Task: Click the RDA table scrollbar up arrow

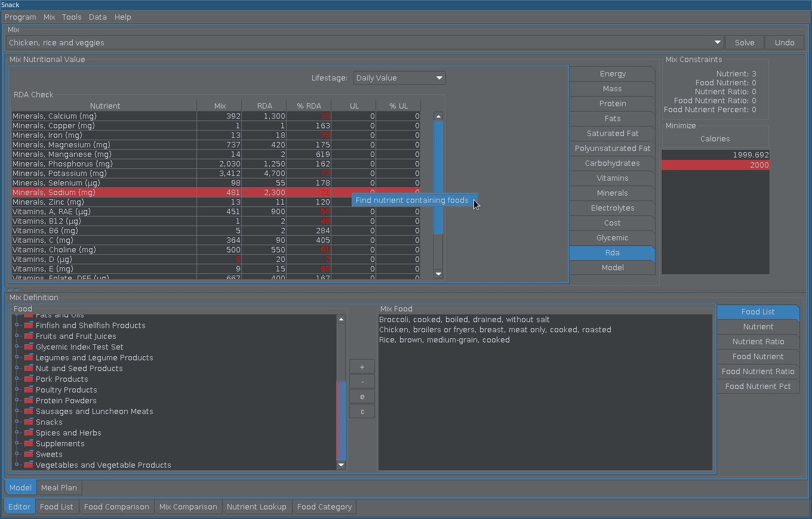Action: [438, 116]
